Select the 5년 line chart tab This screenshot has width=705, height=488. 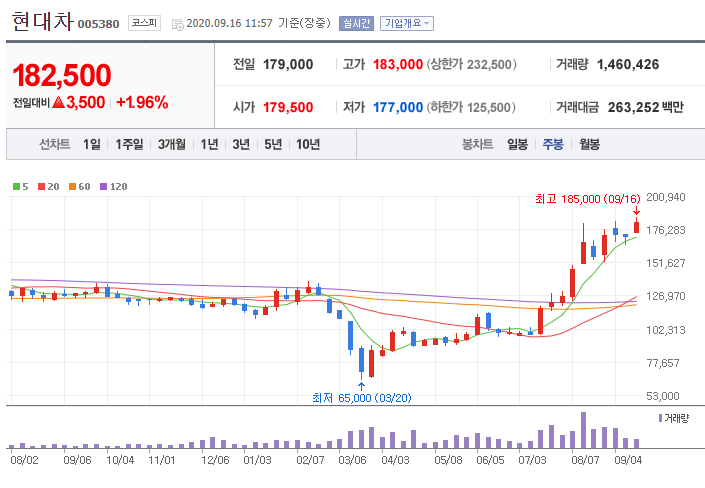point(273,144)
